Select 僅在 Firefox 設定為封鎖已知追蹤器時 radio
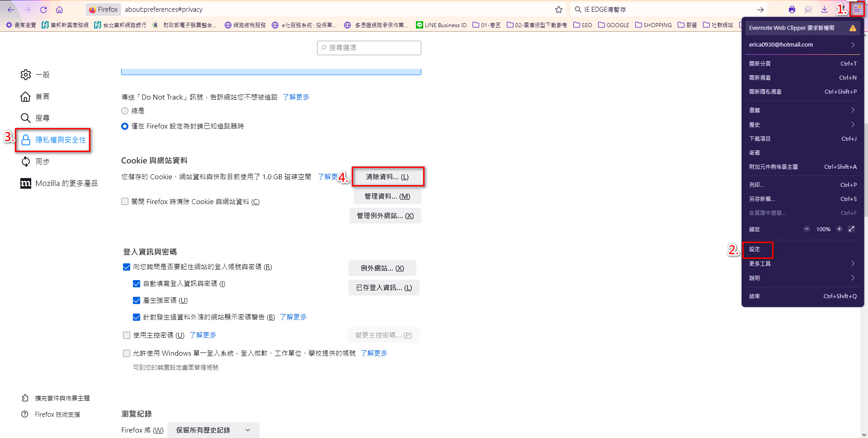The width and height of the screenshot is (868, 438). [125, 126]
